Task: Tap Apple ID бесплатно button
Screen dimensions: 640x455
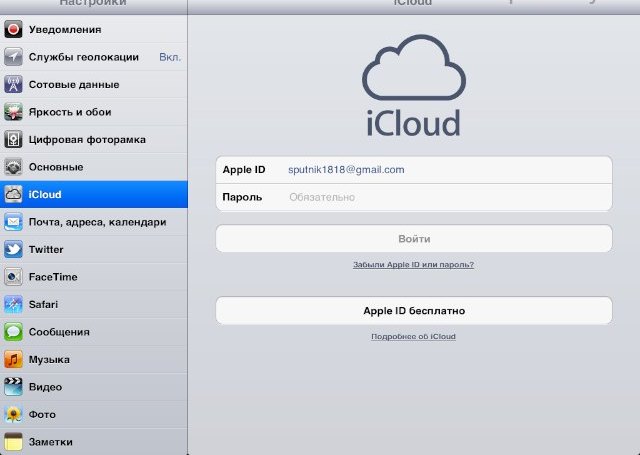Action: [x=414, y=311]
